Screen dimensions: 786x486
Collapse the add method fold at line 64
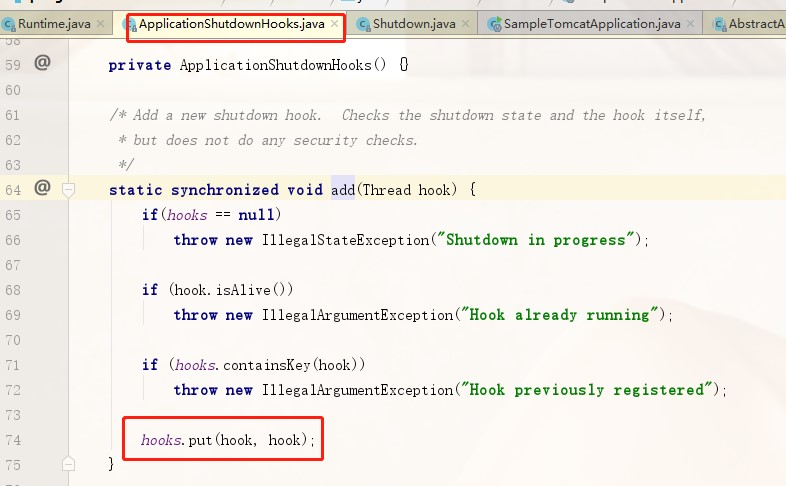[68, 189]
